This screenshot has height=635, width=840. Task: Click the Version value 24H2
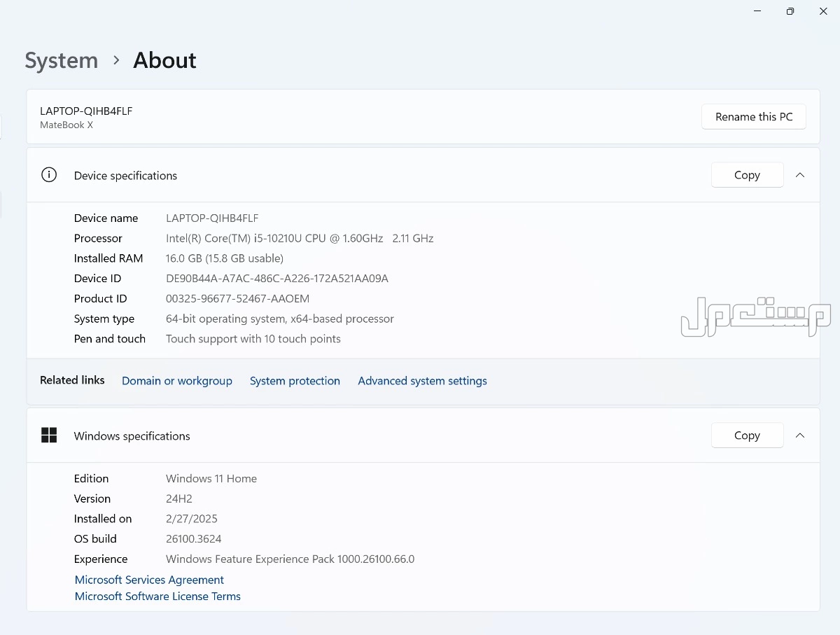pyautogui.click(x=179, y=499)
